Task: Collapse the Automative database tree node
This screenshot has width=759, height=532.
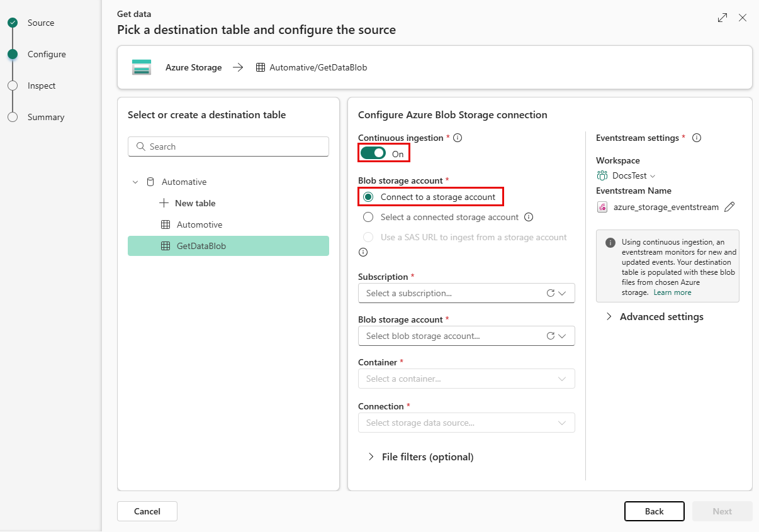Action: click(x=135, y=182)
